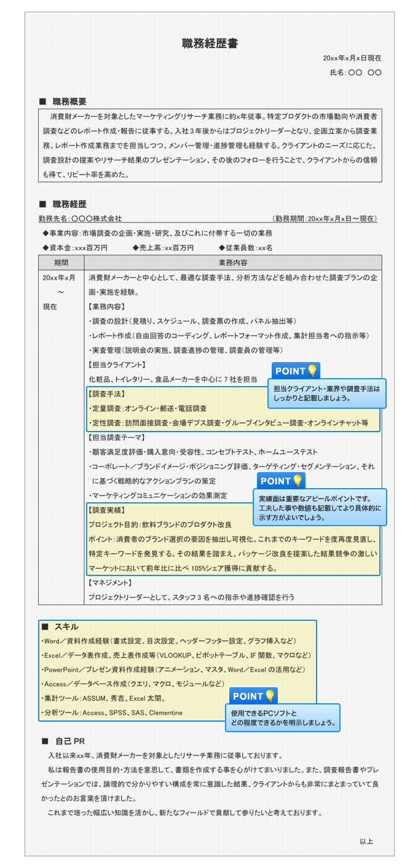The width and height of the screenshot is (418, 868).
Task: Click the line beginning プロジェクトリーダーとして、スタッフ3名
Action: [191, 598]
